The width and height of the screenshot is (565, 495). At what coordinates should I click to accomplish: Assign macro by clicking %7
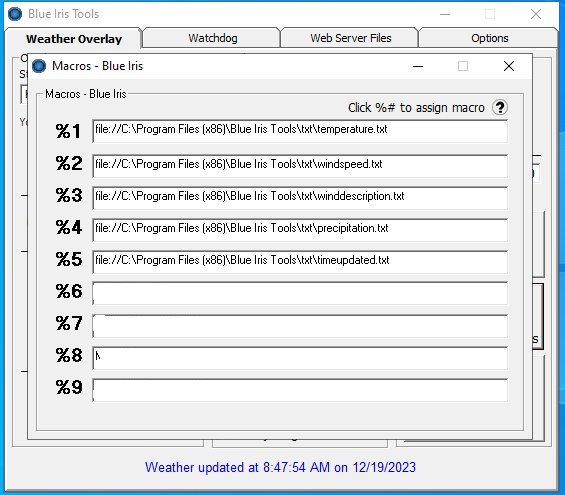69,323
